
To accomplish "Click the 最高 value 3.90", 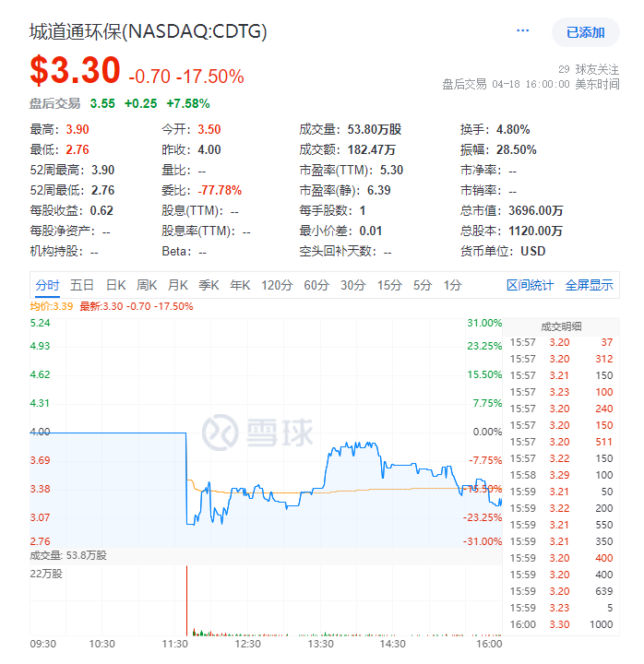I will coord(78,129).
